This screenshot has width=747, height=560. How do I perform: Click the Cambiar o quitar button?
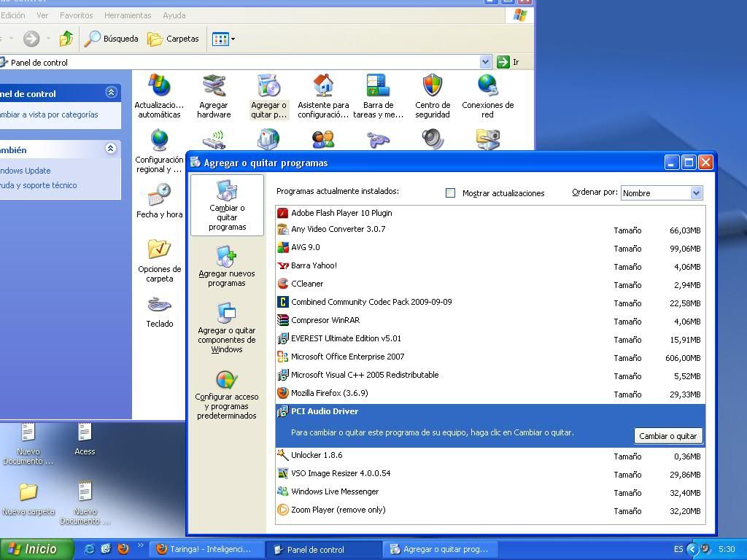668,436
